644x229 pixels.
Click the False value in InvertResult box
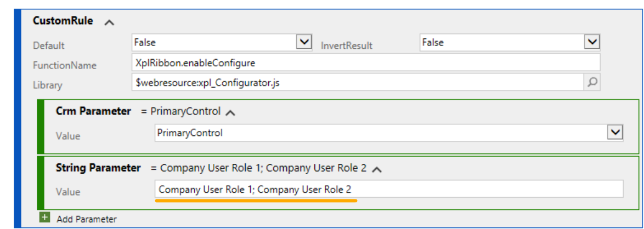point(433,42)
